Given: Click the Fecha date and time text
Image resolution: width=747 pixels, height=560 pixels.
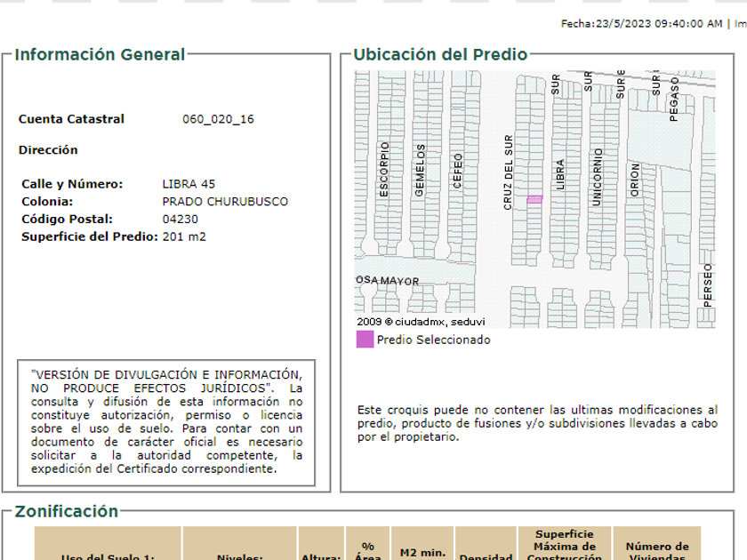Looking at the screenshot, I should [641, 24].
